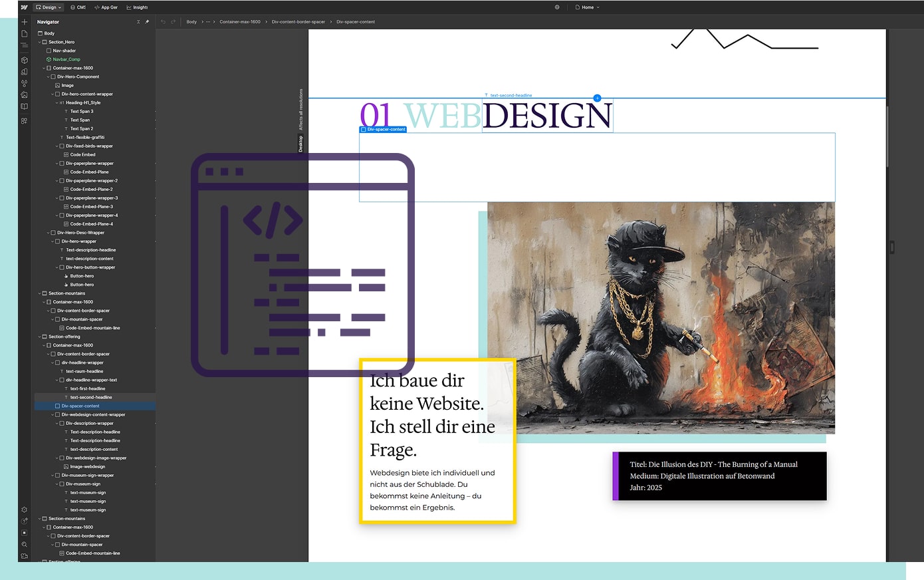Open the Design mode dropdown
The width and height of the screenshot is (924, 580).
coord(47,7)
